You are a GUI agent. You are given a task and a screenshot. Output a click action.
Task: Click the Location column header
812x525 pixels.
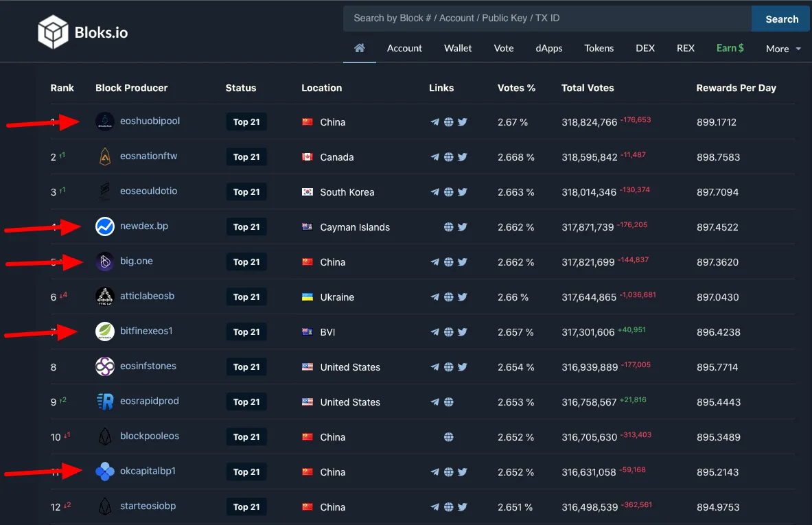pos(322,88)
